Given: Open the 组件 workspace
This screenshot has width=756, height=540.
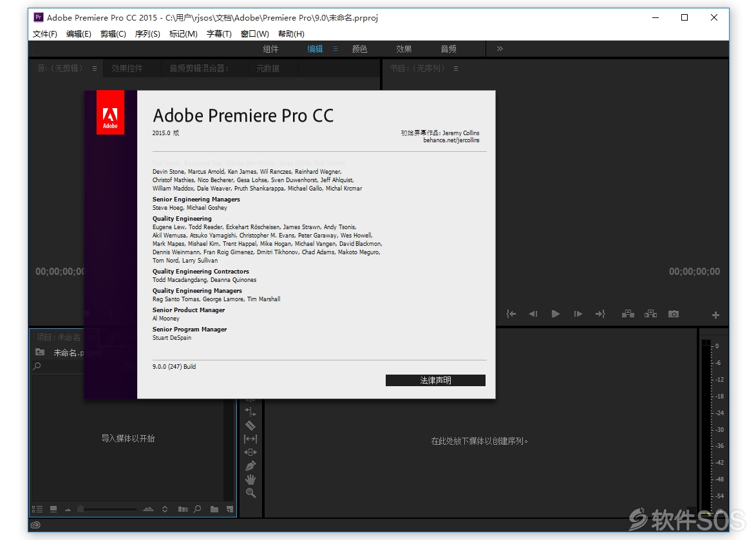Looking at the screenshot, I should pos(270,49).
